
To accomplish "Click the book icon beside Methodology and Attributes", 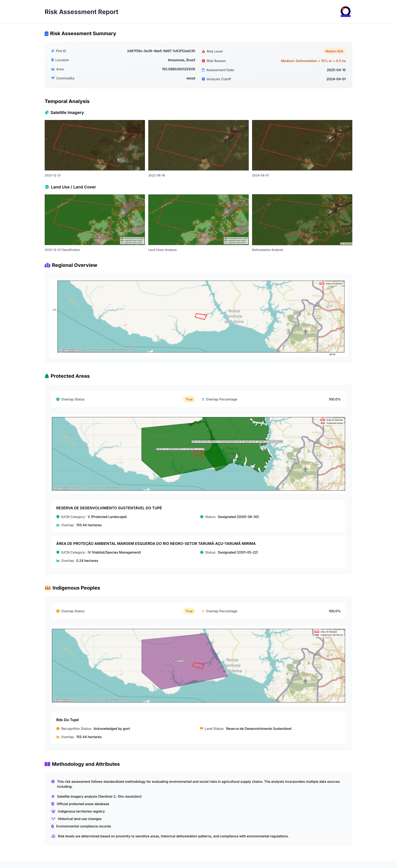I will (48, 764).
